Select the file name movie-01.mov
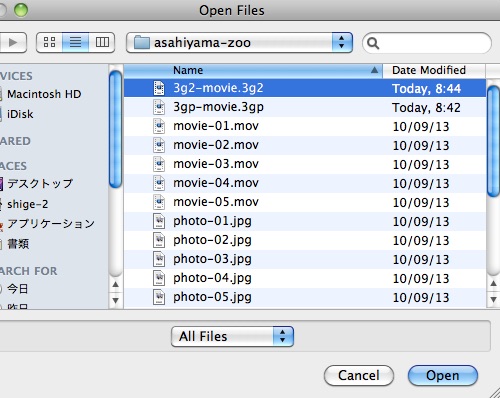This screenshot has width=500, height=398. coord(216,126)
